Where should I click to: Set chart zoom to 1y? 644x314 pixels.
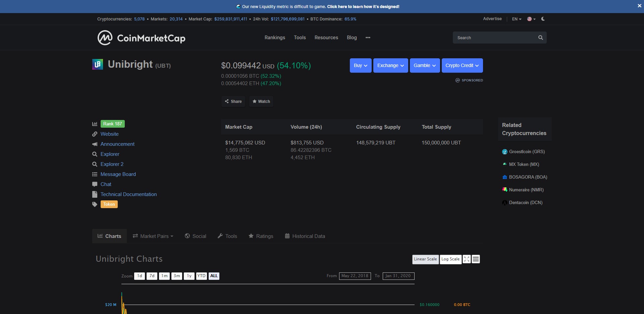click(x=189, y=276)
